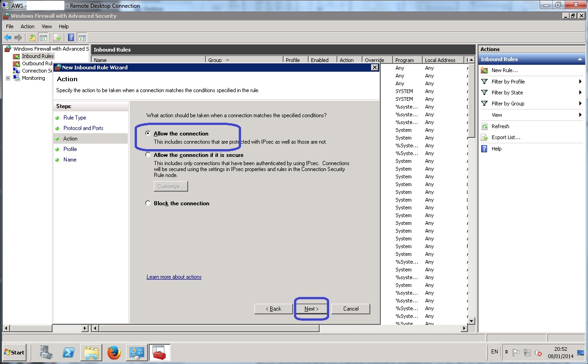Open Control Panel taskbar icon
Image resolution: width=588 pixels, height=364 pixels.
point(136,352)
